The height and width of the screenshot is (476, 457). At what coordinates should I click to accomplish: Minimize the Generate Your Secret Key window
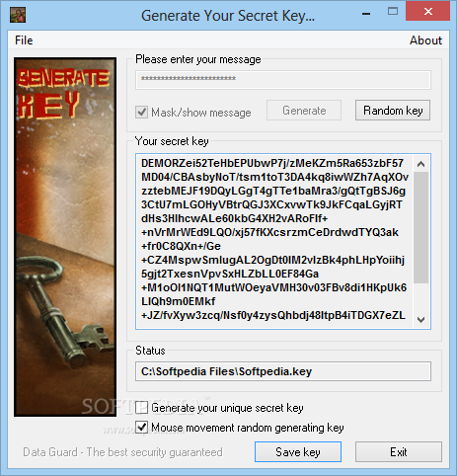pyautogui.click(x=366, y=13)
